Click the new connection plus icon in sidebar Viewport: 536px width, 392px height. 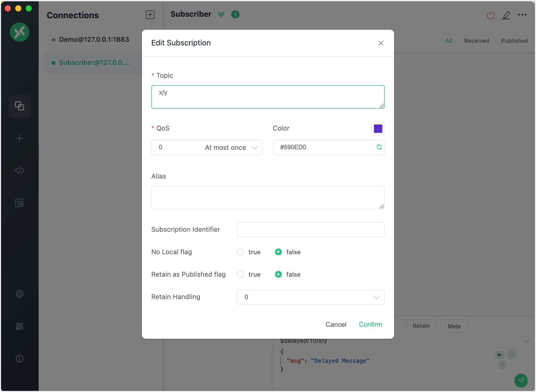(20, 138)
